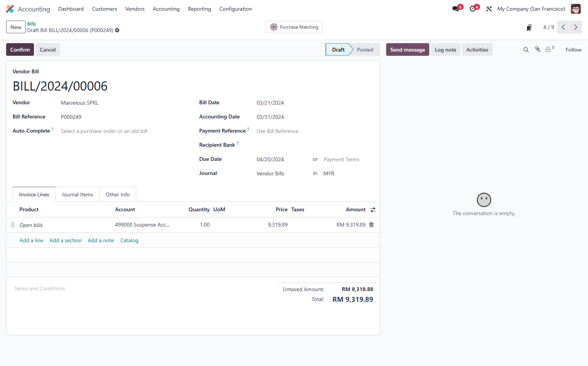Viewport: 588px width, 366px height.
Task: Click the Terms and Conditions field
Action: click(141, 288)
